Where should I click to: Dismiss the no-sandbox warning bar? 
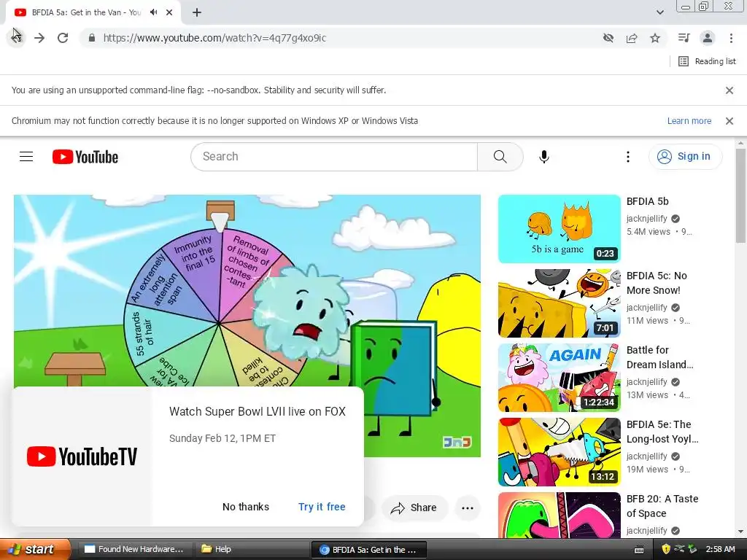coord(729,90)
